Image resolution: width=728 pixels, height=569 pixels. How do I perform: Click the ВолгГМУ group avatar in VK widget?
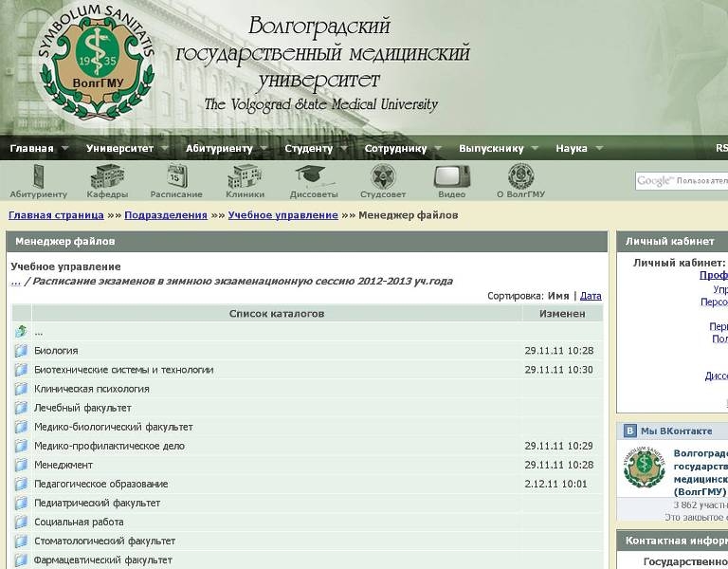click(x=645, y=467)
